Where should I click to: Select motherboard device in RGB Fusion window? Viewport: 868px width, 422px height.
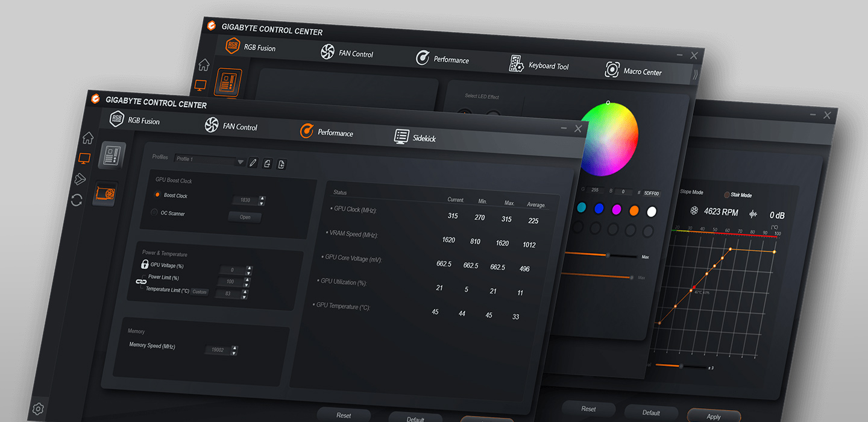click(x=229, y=83)
